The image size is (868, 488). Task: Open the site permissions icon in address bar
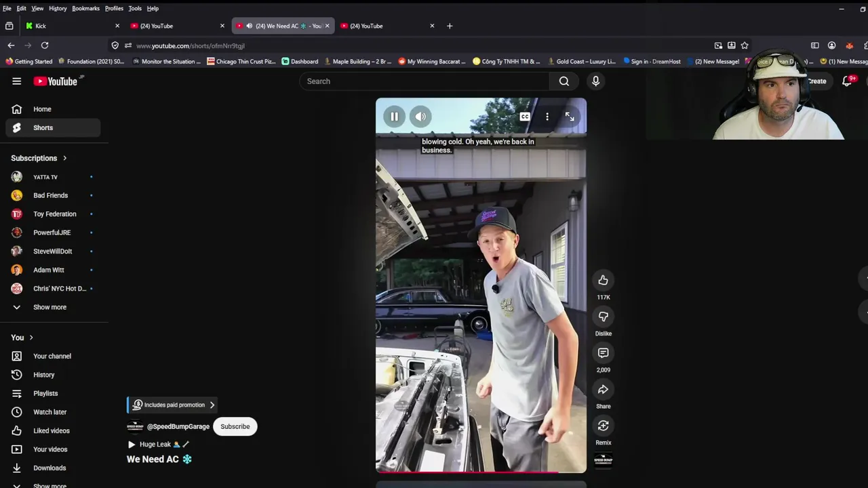click(127, 45)
